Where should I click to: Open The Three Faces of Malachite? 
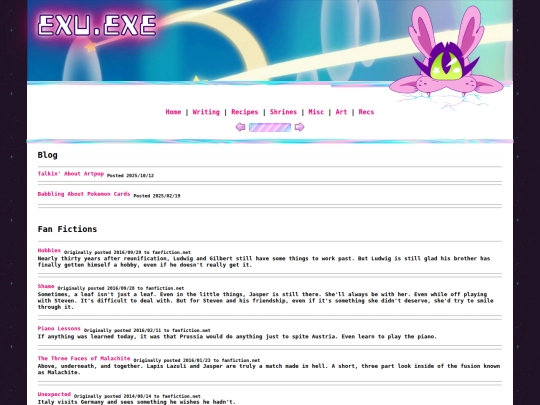[84, 358]
